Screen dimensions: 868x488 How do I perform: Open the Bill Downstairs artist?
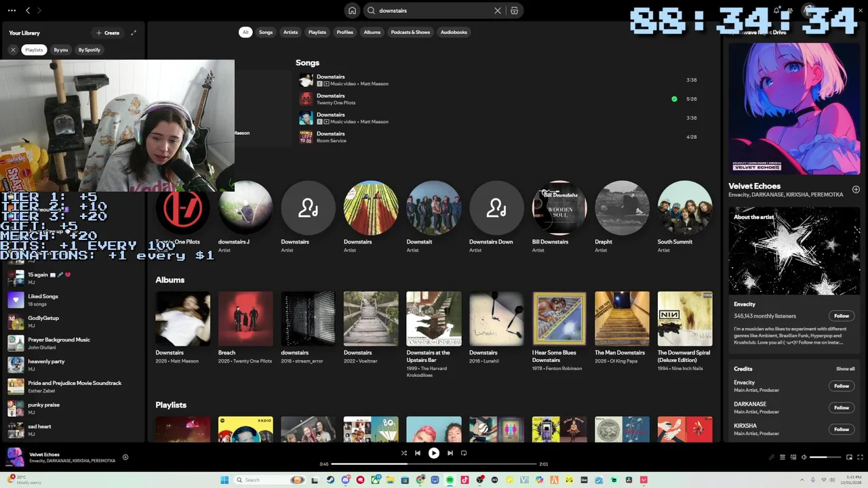559,217
